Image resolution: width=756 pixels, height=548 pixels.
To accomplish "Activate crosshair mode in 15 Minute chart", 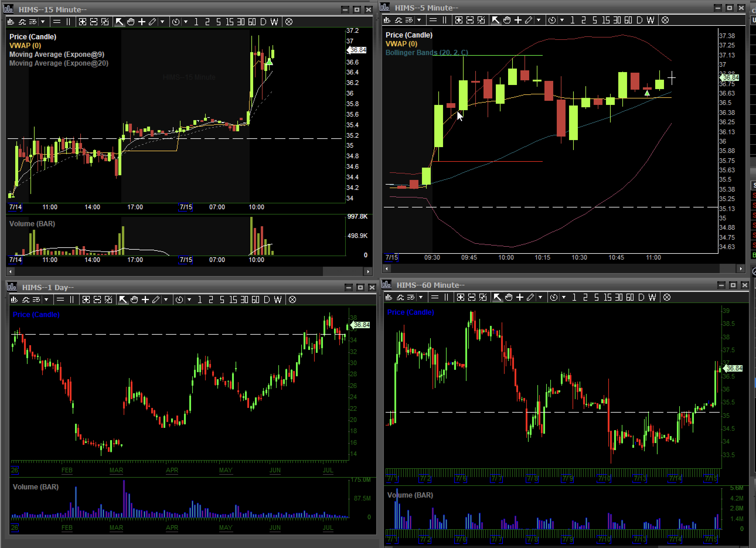I will pos(142,22).
